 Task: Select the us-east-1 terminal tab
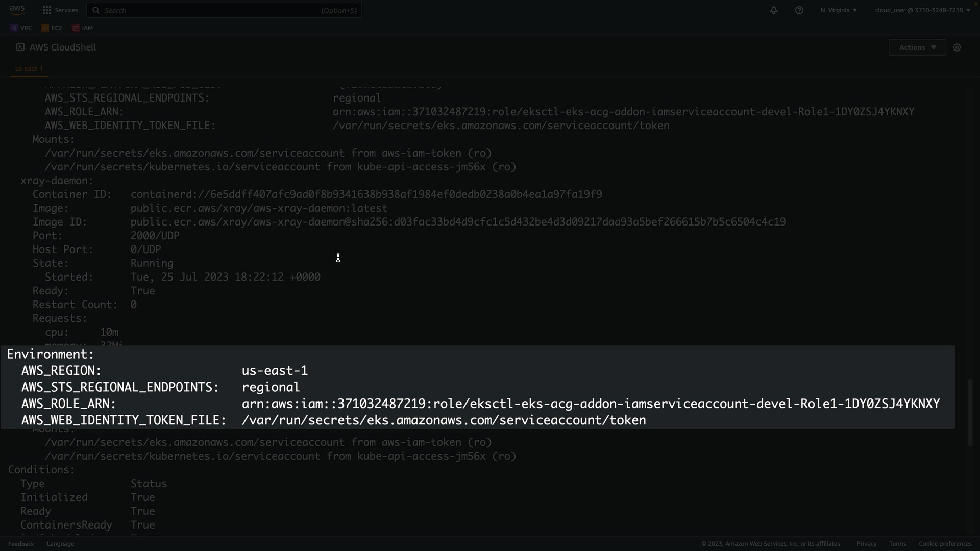pos(29,68)
